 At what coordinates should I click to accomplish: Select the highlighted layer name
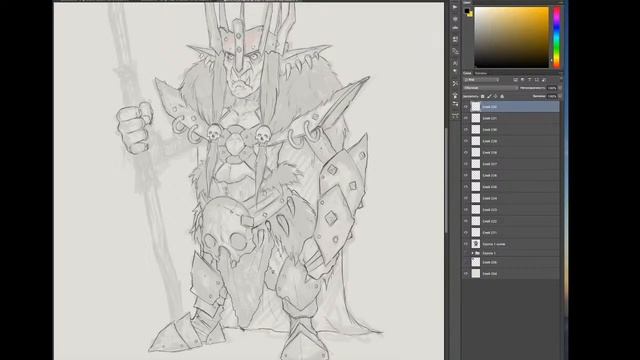tap(489, 107)
